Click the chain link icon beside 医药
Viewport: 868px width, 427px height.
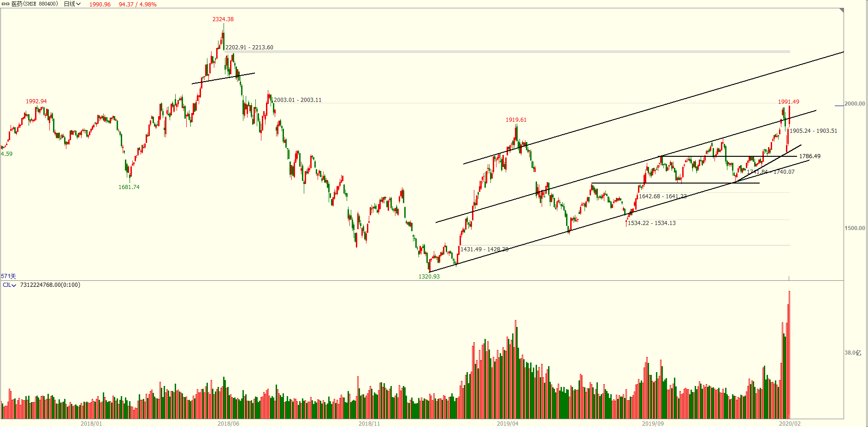6,4
